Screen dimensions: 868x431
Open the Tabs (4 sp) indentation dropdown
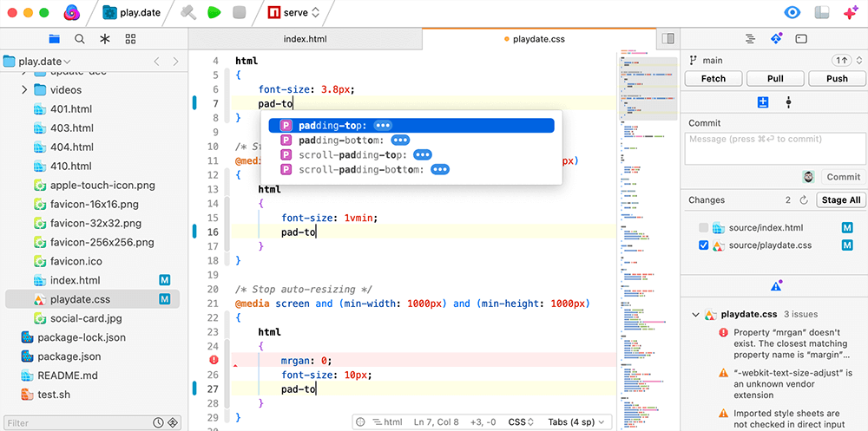click(x=577, y=421)
